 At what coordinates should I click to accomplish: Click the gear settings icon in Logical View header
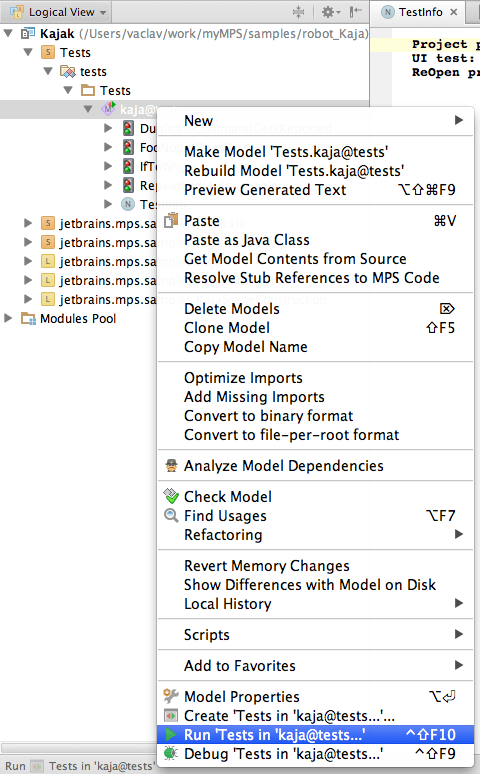click(x=328, y=12)
